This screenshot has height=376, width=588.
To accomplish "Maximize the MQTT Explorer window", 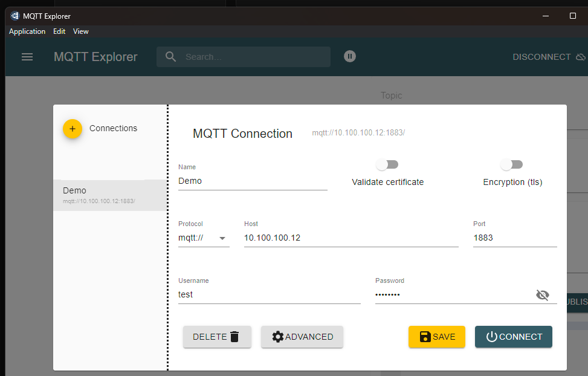I will (573, 16).
